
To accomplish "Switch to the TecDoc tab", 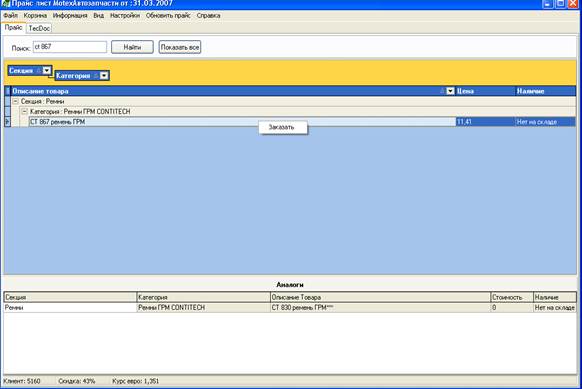I will tap(39, 28).
